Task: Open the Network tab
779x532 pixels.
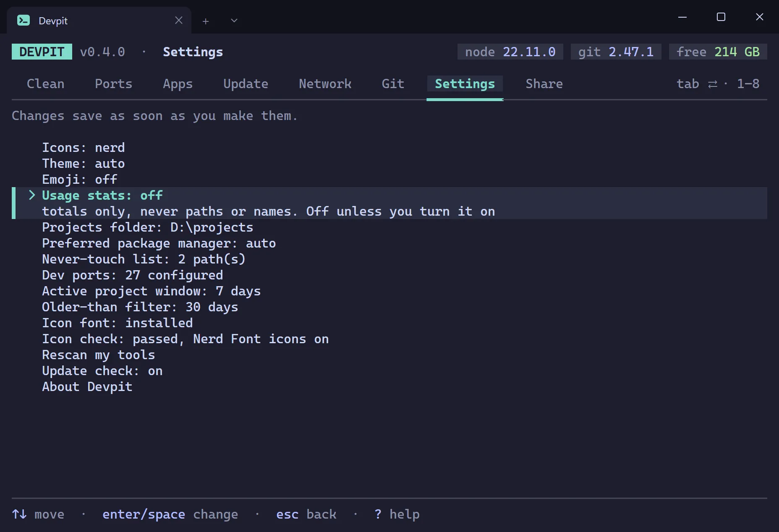Action: 325,84
